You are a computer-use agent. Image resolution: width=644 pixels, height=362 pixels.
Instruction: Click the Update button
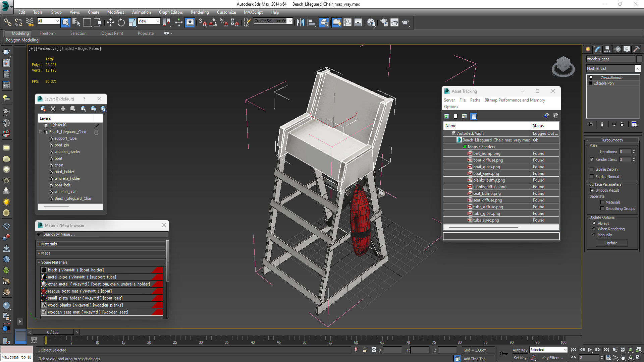pyautogui.click(x=611, y=243)
